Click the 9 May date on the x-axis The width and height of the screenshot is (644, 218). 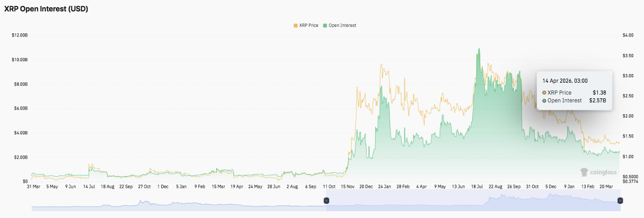[x=440, y=186]
